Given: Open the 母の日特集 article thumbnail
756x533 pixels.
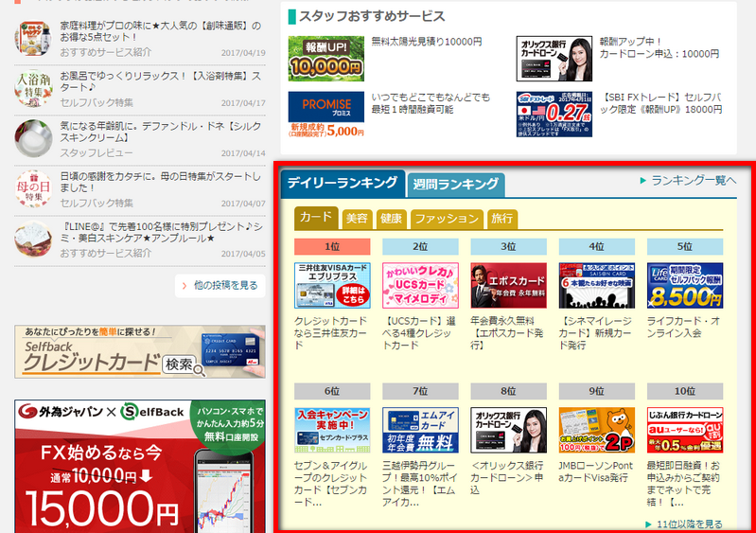Looking at the screenshot, I should 33,187.
